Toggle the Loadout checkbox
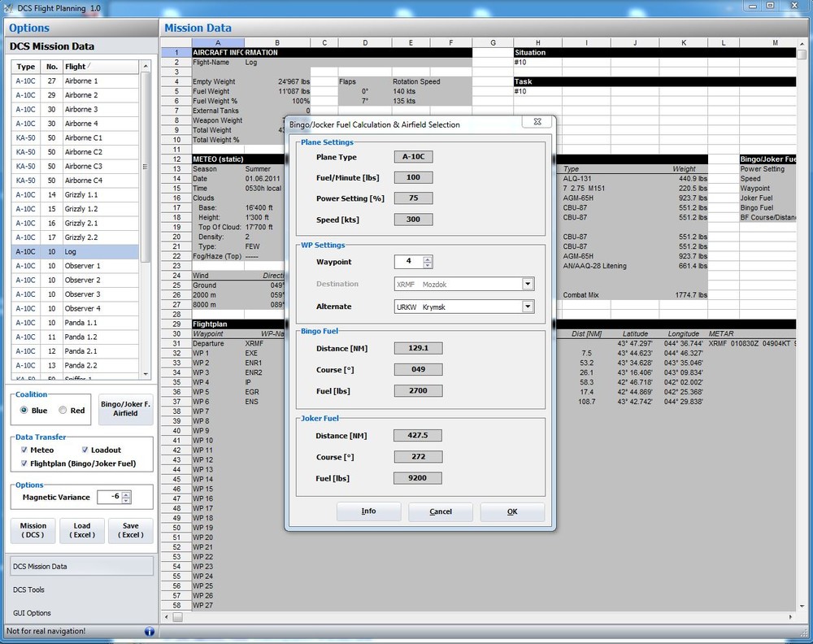Screen dimensions: 813x644 click(85, 450)
